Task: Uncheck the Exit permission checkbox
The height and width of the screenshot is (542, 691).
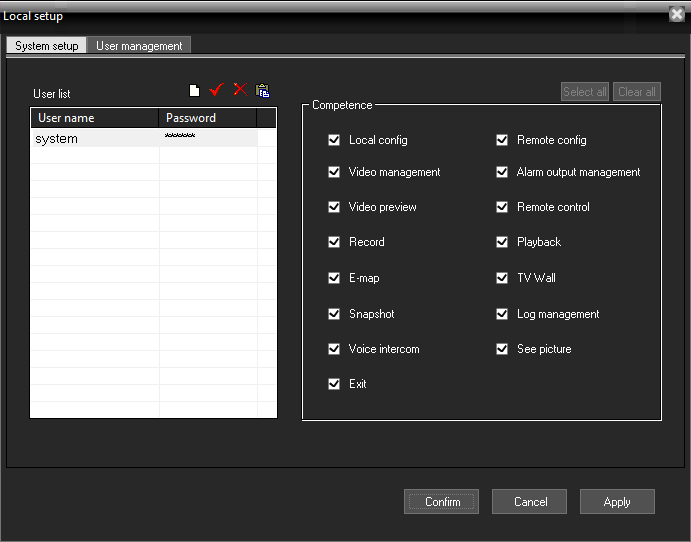Action: [x=334, y=384]
